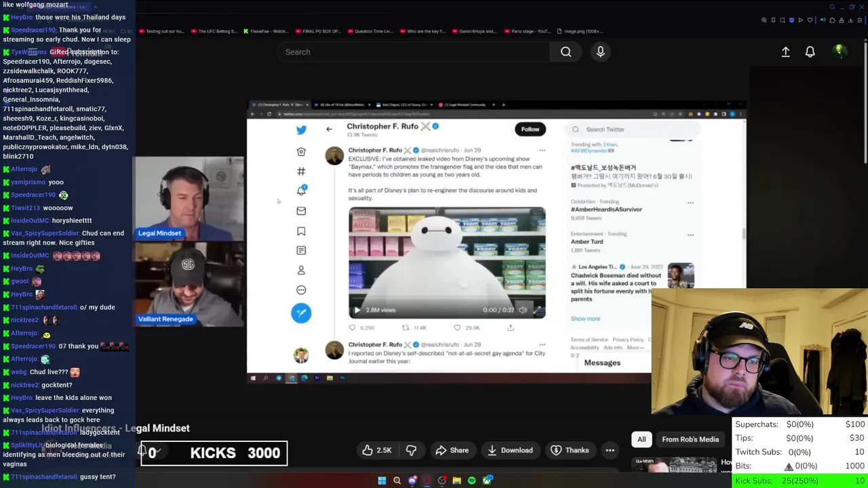Open Spotify from the taskbar

(x=471, y=481)
